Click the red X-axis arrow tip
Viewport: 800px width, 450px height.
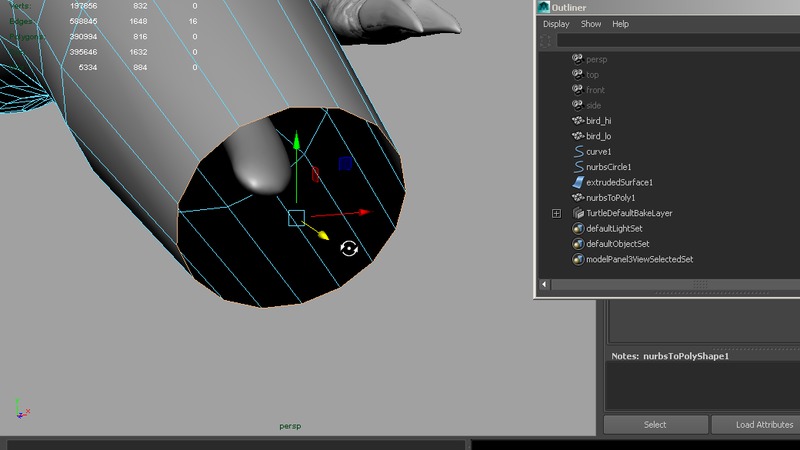364,212
